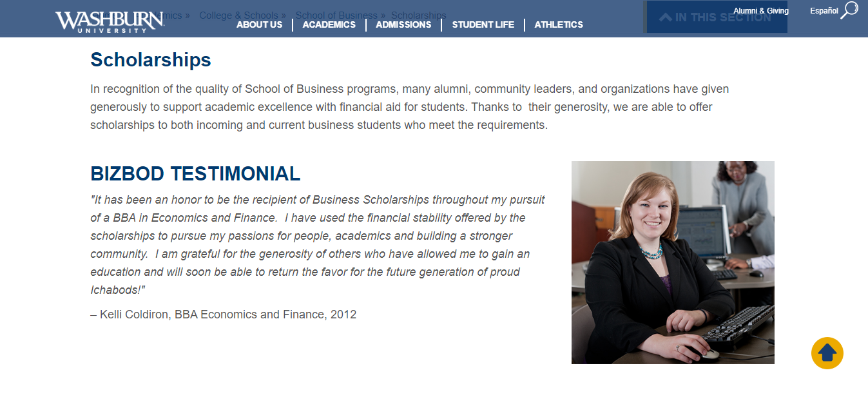Viewport: 868px width, 397px height.
Task: Visit the Alumni & Giving link
Action: point(760,11)
